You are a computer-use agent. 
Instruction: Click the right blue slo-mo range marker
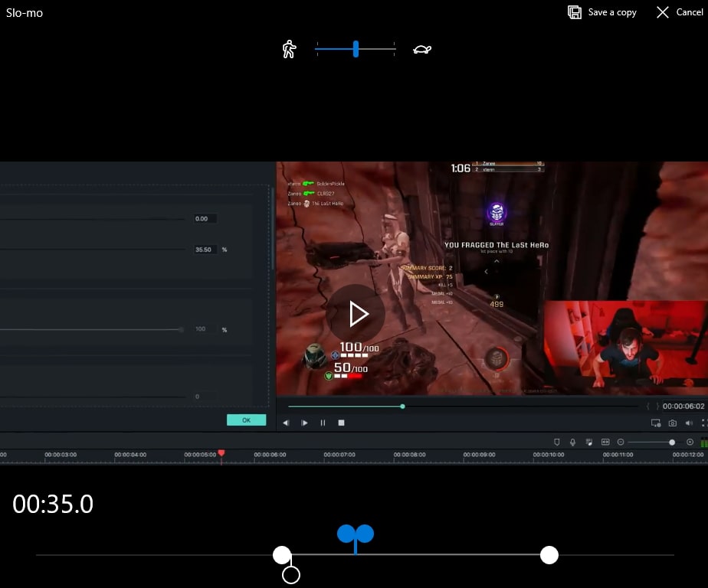pos(365,534)
